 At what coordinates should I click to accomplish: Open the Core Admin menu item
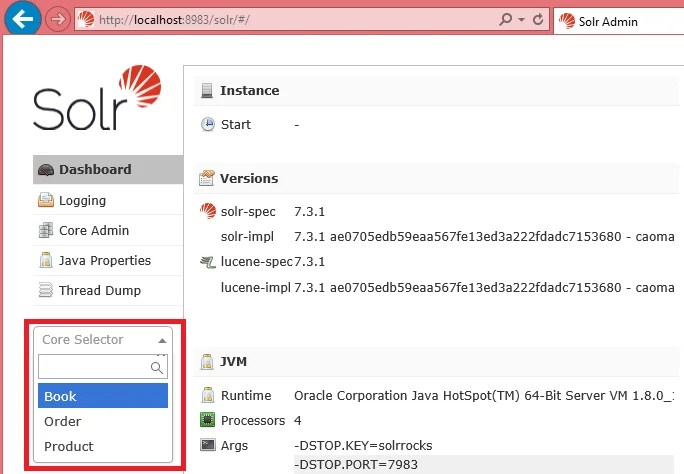coord(108,230)
